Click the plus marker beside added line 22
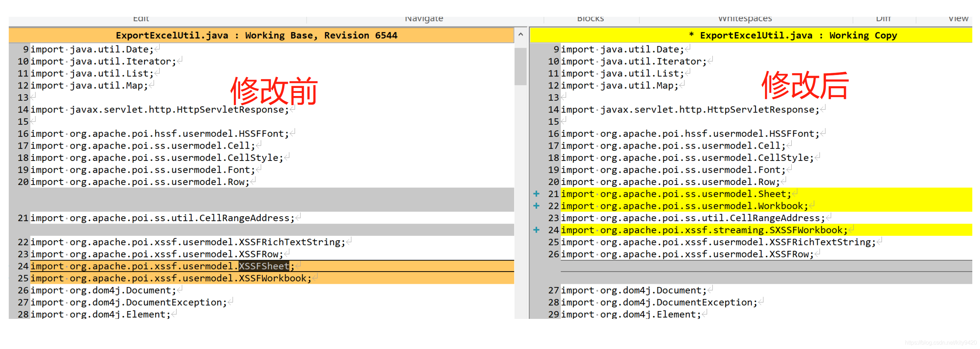 [536, 206]
